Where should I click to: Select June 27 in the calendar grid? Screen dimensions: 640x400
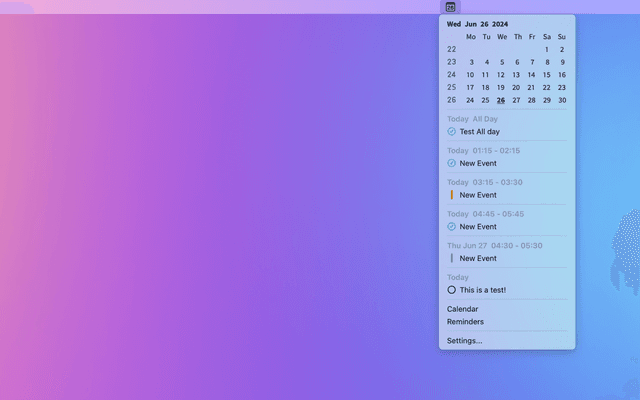point(516,100)
